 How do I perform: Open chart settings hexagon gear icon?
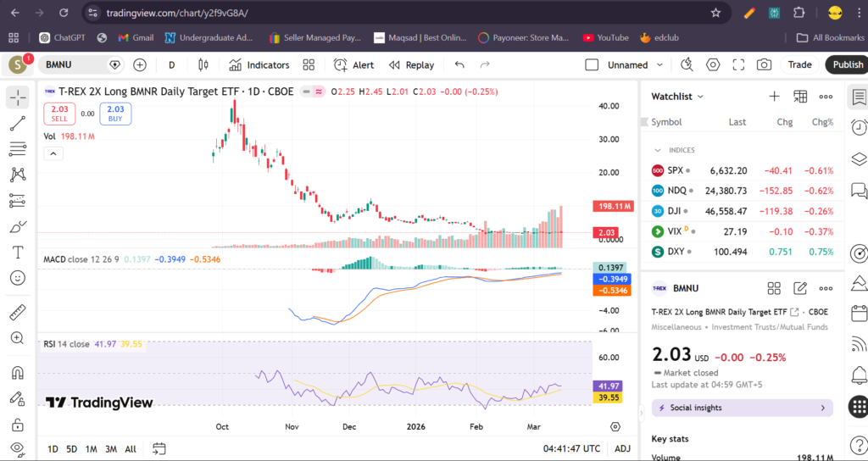[713, 64]
